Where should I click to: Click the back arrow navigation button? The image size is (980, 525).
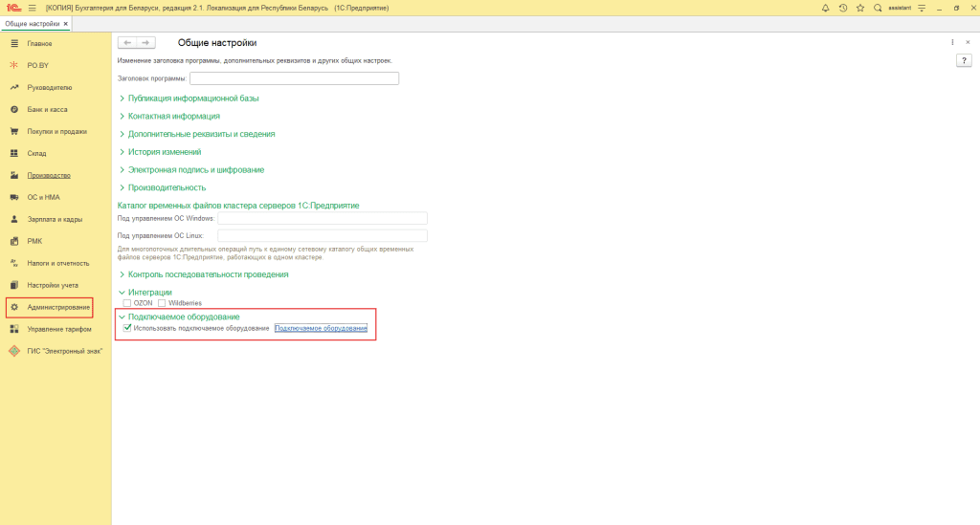click(x=127, y=42)
